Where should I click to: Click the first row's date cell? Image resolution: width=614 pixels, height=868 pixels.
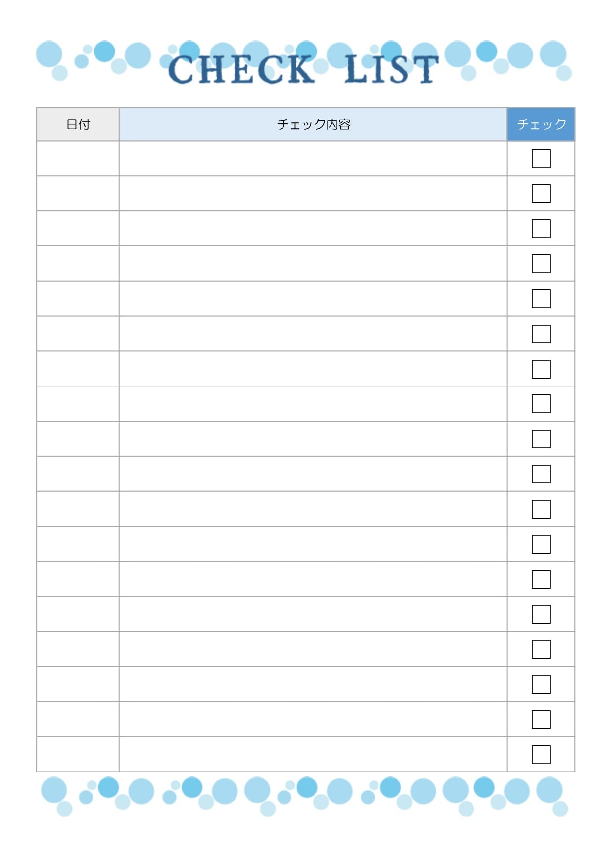78,159
